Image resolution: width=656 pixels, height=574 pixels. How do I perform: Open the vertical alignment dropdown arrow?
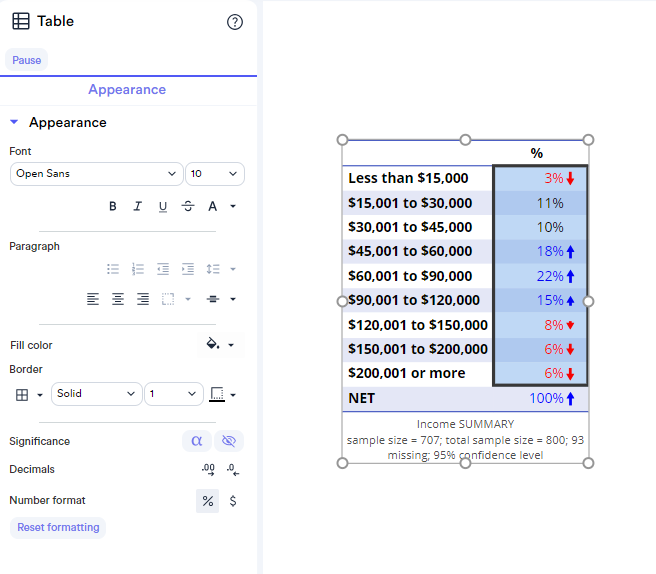tap(233, 299)
